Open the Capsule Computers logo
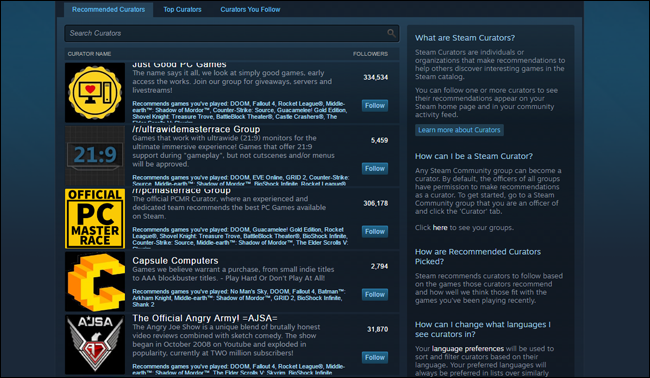 click(x=95, y=282)
